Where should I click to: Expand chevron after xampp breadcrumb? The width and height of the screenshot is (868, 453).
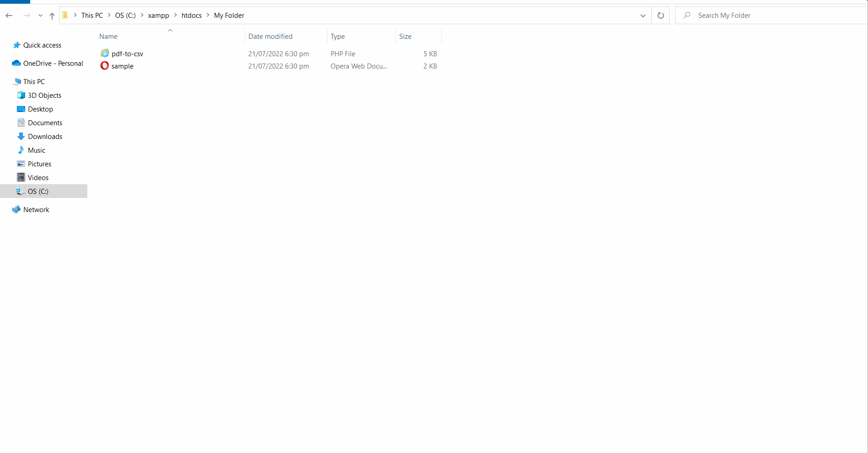(x=175, y=15)
